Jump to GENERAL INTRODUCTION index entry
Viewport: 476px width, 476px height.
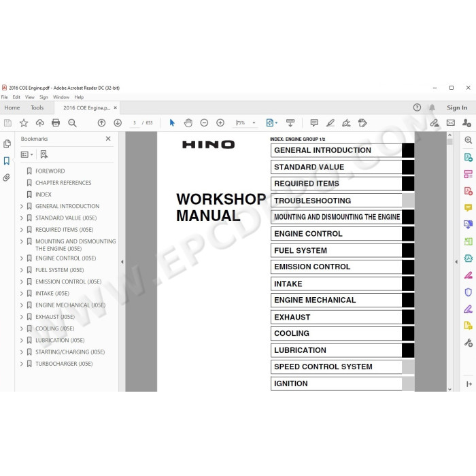coord(342,150)
